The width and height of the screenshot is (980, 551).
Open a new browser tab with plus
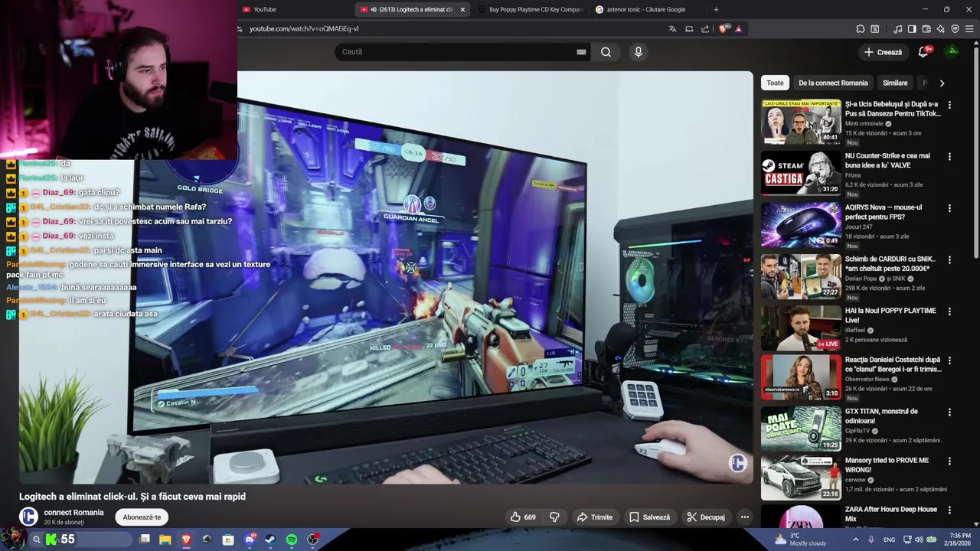[716, 9]
